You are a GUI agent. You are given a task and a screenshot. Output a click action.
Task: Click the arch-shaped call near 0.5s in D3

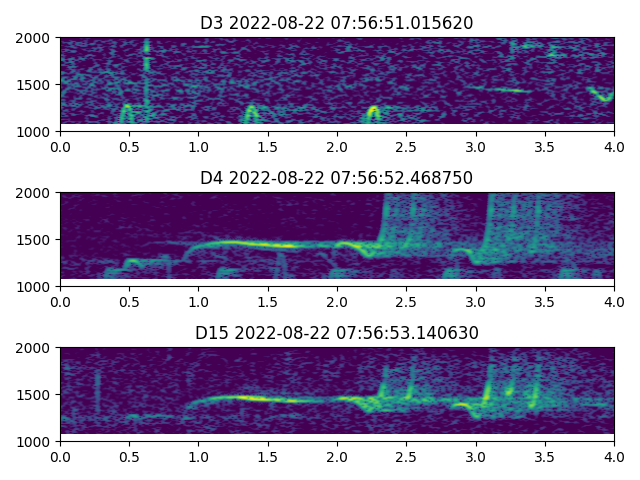126,110
